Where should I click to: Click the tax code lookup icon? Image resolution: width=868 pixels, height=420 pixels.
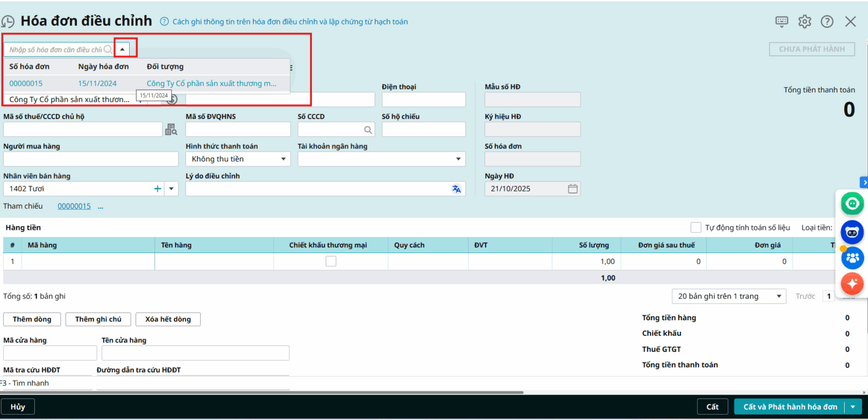(171, 130)
